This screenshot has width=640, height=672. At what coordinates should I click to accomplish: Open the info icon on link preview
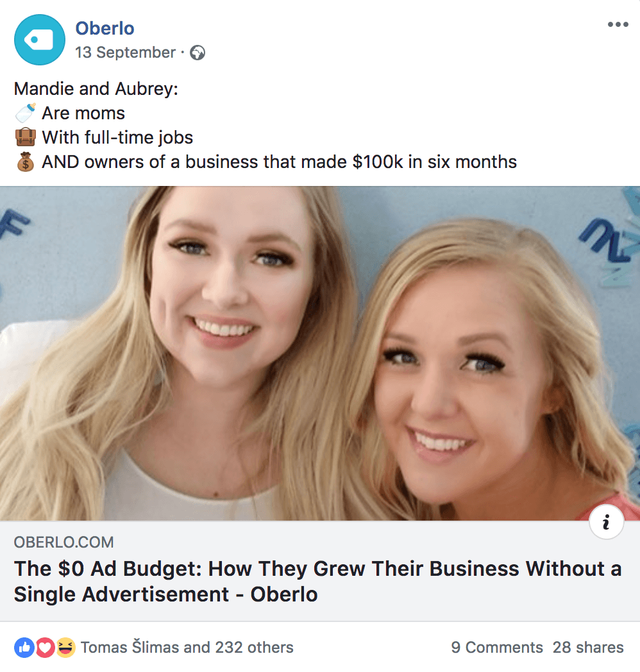point(606,523)
